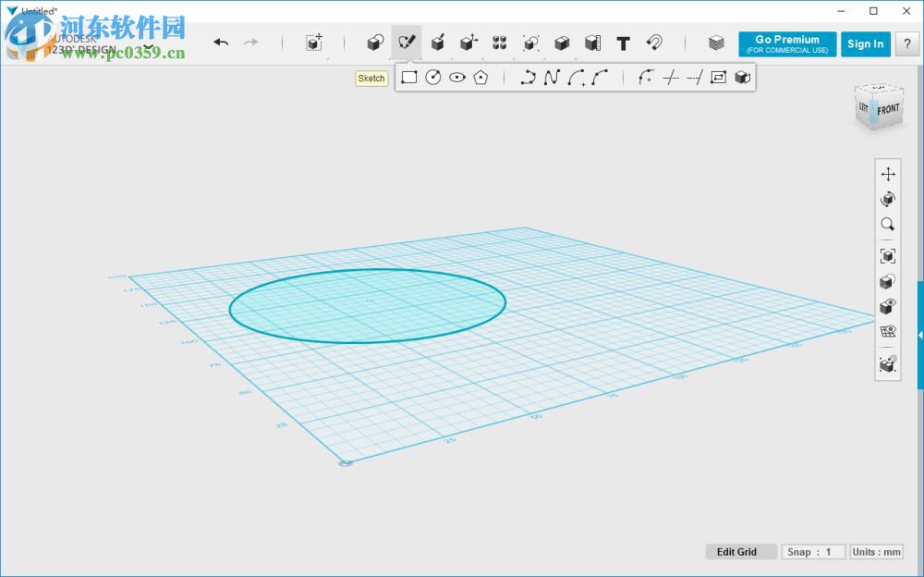
Task: Open the Snap : 1 dropdown
Action: (813, 552)
